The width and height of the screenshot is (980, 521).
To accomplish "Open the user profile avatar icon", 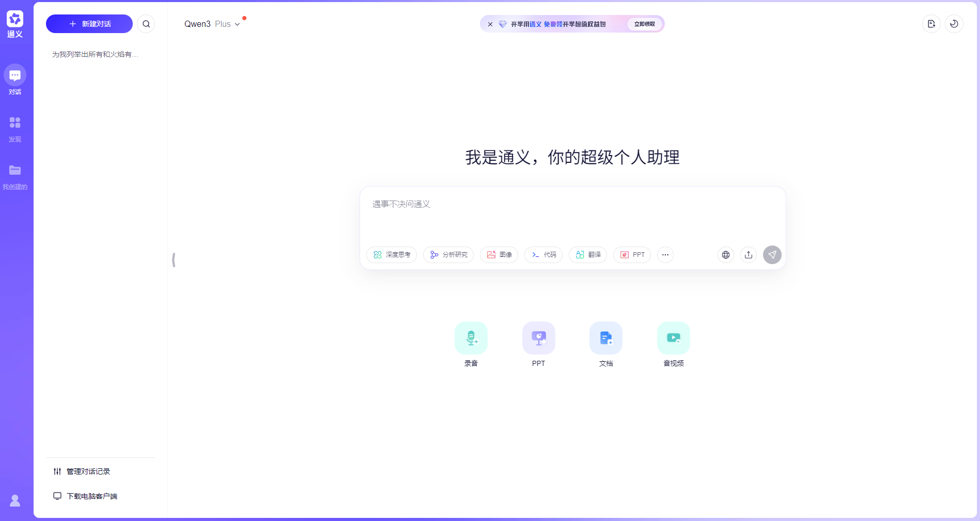I will point(15,500).
